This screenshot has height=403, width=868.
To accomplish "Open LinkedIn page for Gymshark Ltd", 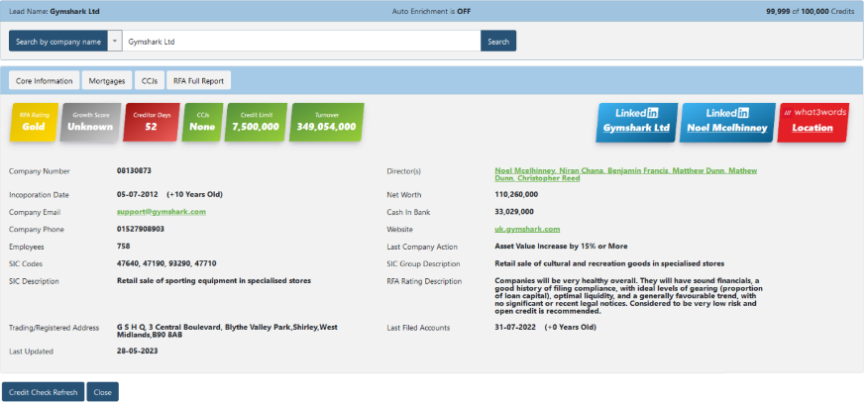I will (x=636, y=123).
